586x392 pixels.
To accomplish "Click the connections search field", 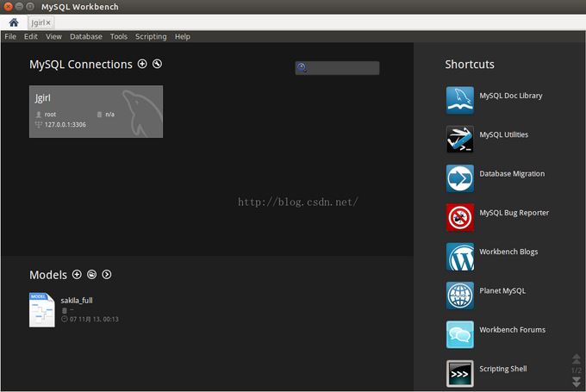I will 342,68.
